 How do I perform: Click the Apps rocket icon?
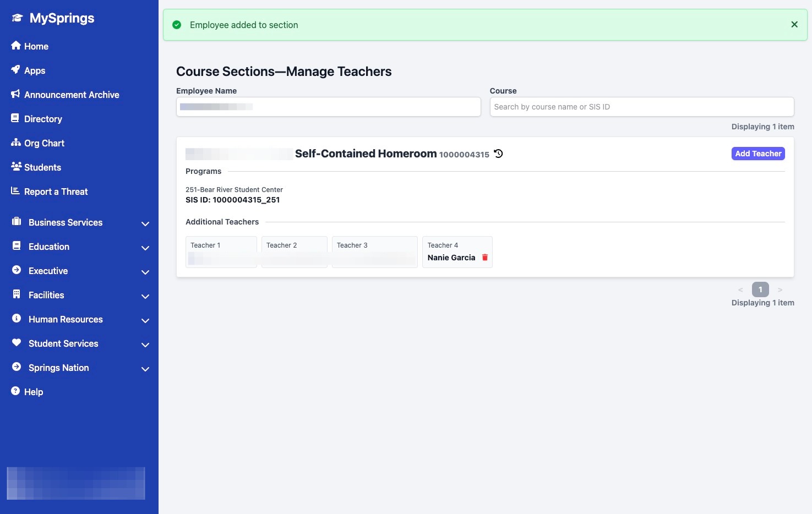16,70
